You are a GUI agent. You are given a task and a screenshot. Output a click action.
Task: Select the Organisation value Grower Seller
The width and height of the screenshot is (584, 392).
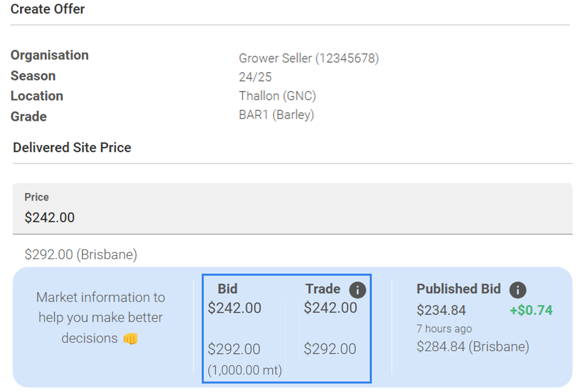coord(308,58)
